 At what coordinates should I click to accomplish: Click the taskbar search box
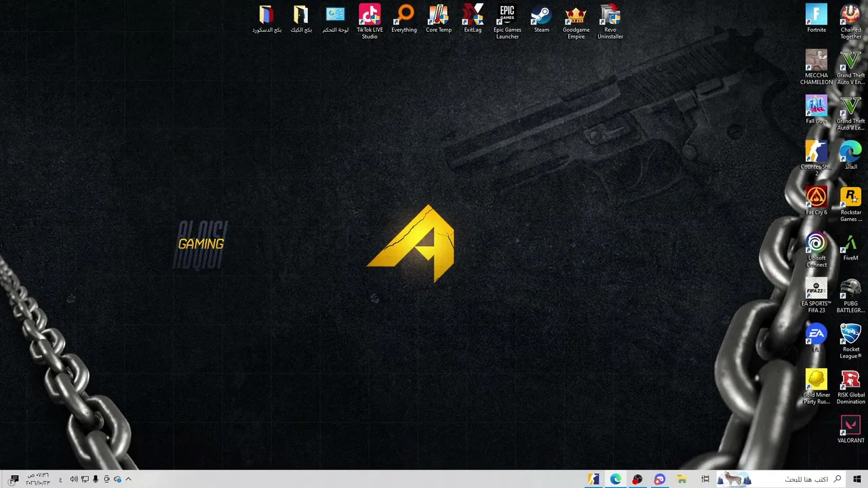pos(781,479)
